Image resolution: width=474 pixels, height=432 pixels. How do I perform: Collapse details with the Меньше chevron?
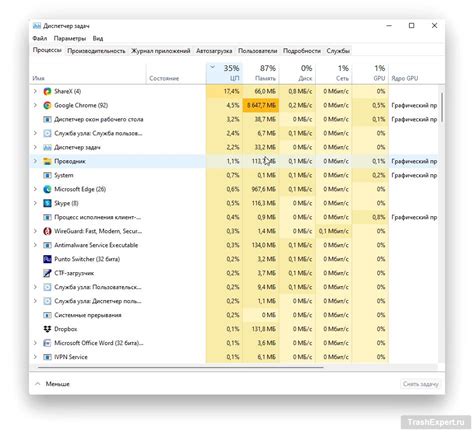[x=38, y=384]
